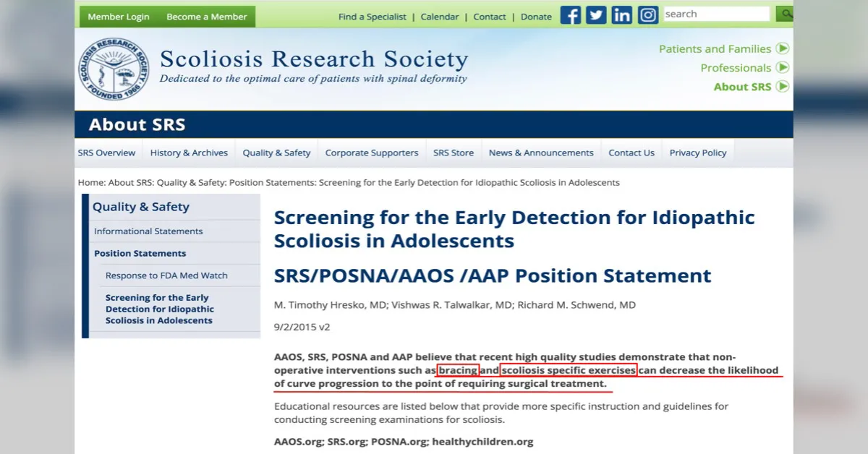Select Privacy Policy menu item
The height and width of the screenshot is (454, 868).
(x=698, y=153)
